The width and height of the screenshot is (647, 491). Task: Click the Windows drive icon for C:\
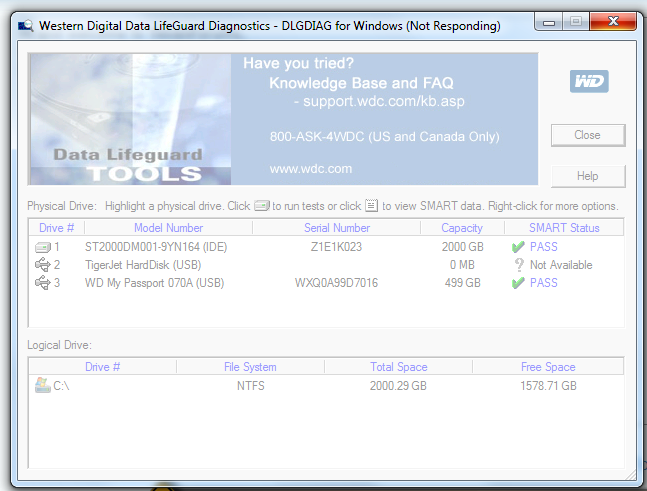pyautogui.click(x=43, y=385)
